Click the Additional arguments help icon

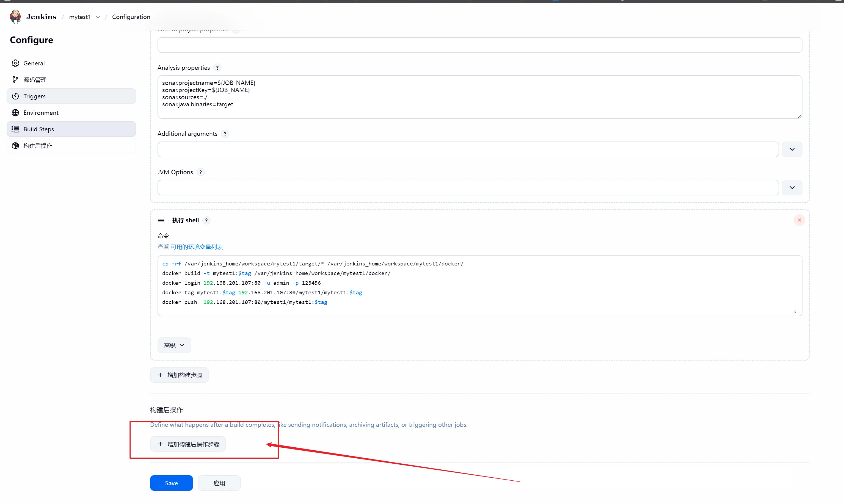click(x=225, y=134)
